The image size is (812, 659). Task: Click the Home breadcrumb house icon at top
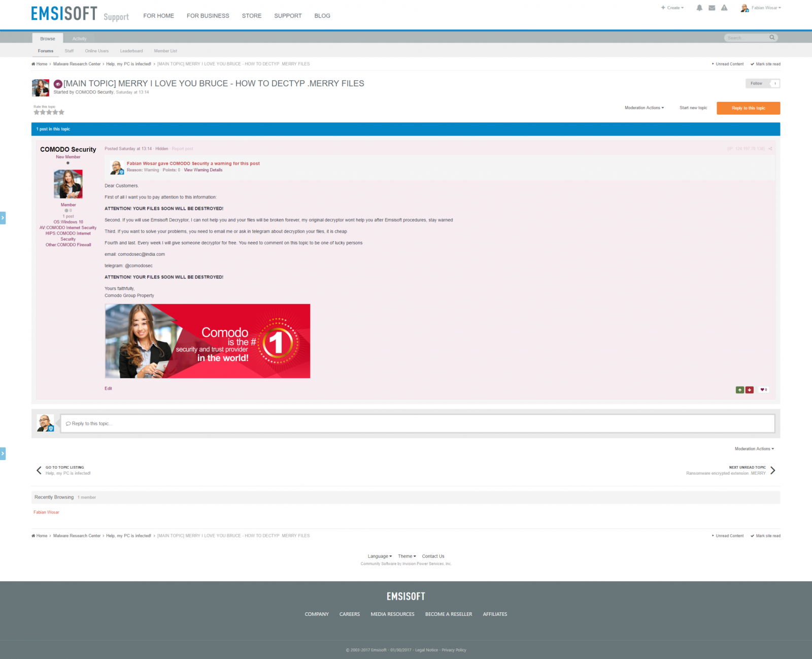coord(33,64)
